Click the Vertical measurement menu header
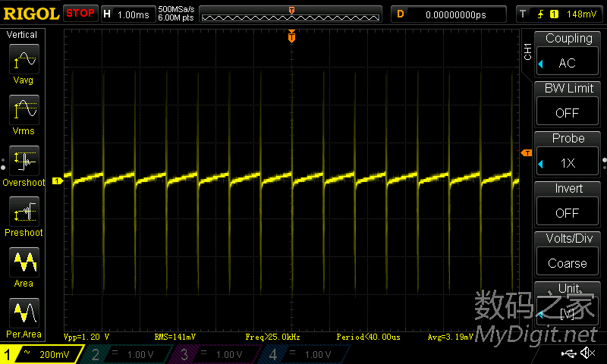Viewport: 607px width, 364px height. (22, 35)
